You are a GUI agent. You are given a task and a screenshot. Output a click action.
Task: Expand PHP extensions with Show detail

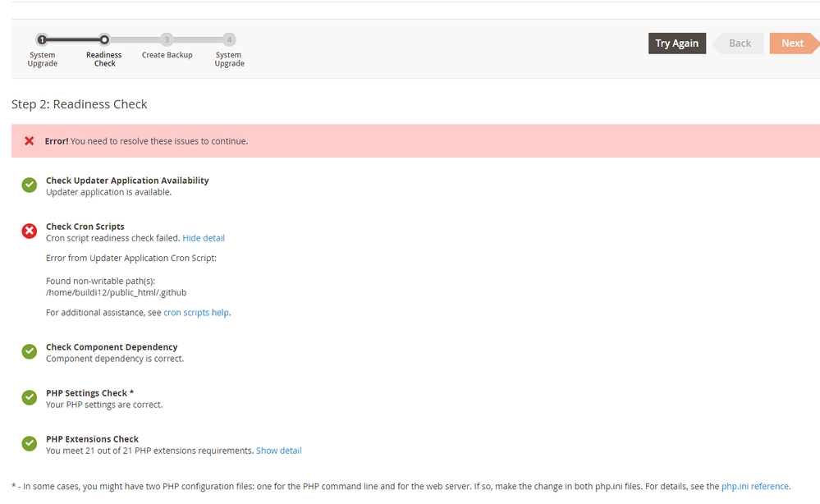pyautogui.click(x=278, y=451)
